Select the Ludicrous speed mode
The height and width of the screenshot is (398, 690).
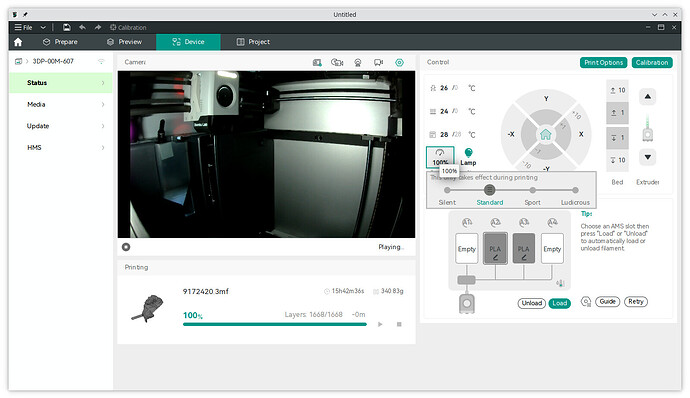tap(575, 190)
